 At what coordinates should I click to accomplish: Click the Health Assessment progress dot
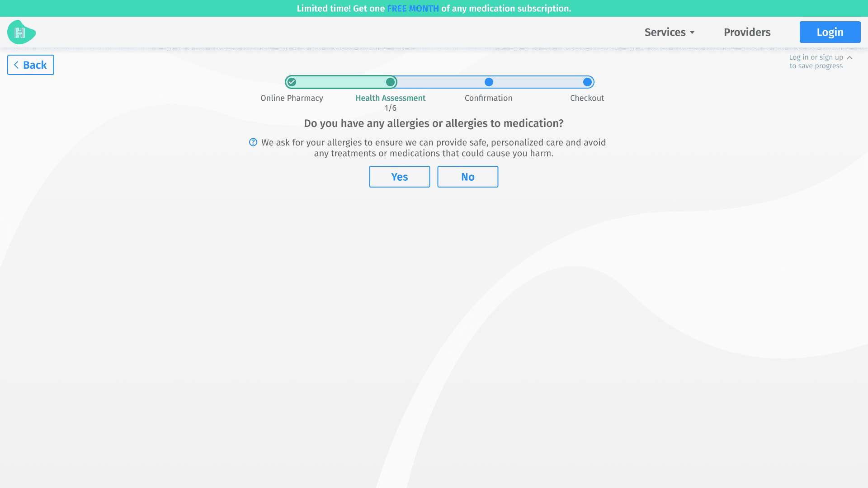click(390, 82)
